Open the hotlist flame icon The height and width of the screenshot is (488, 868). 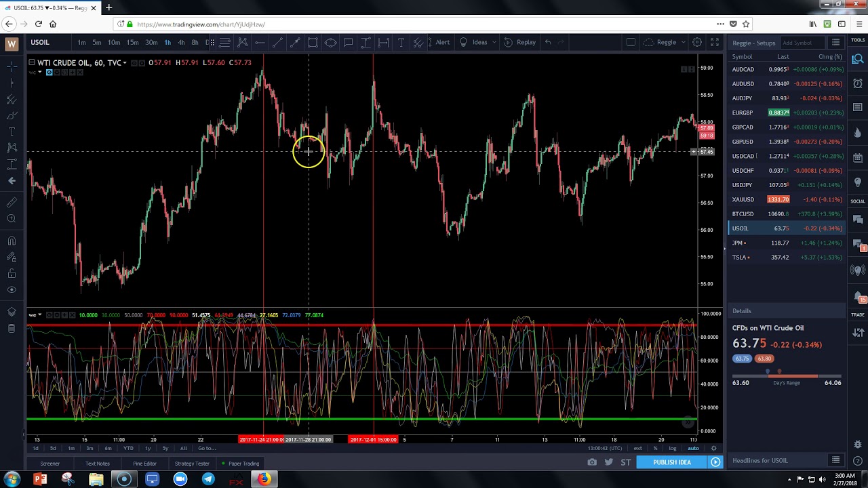pyautogui.click(x=858, y=133)
